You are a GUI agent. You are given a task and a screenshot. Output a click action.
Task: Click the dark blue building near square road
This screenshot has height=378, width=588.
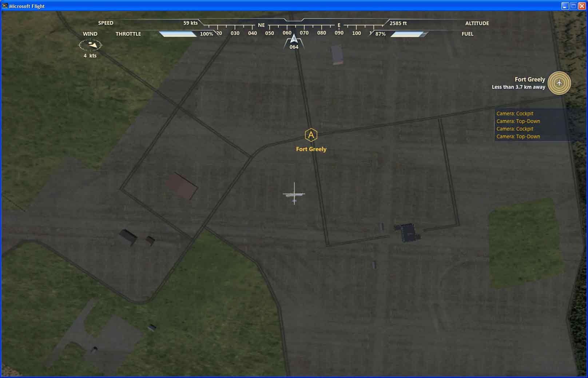click(408, 233)
